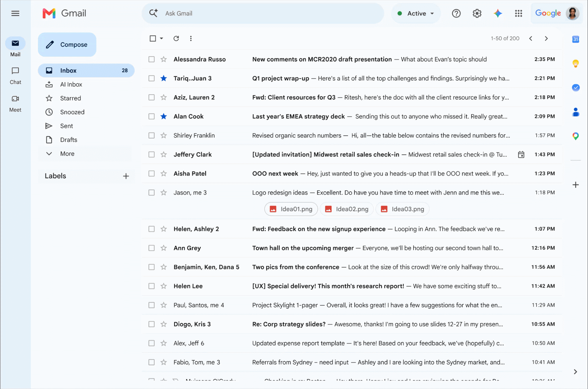Tick checkbox for Alessandra Russo email
This screenshot has height=389, width=588.
point(151,59)
